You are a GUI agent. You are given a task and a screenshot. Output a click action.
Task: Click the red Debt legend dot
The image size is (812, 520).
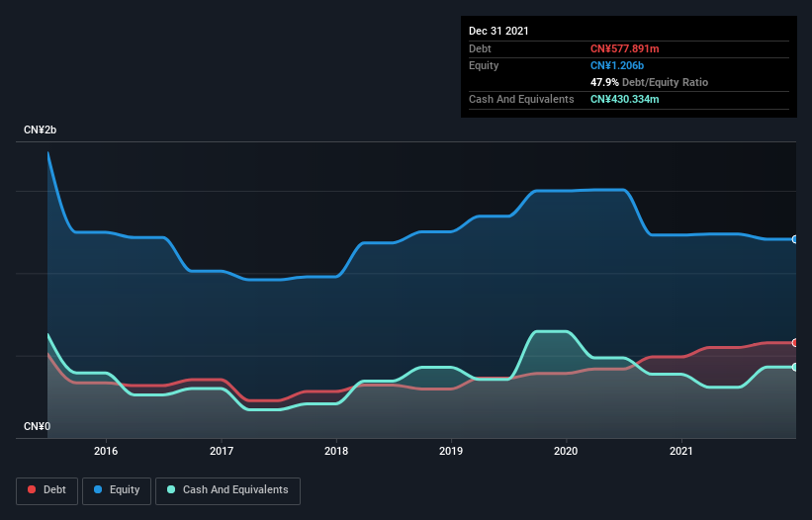point(32,489)
